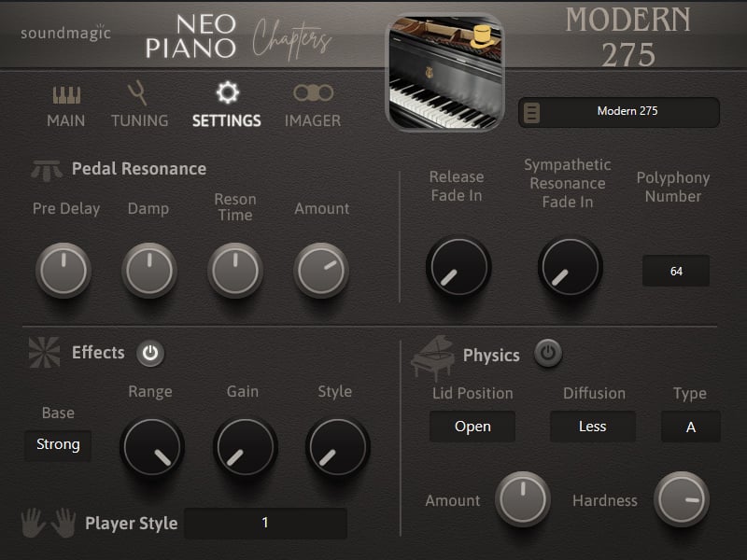The image size is (747, 560).
Task: Click the Lid Position label
Action: (472, 393)
